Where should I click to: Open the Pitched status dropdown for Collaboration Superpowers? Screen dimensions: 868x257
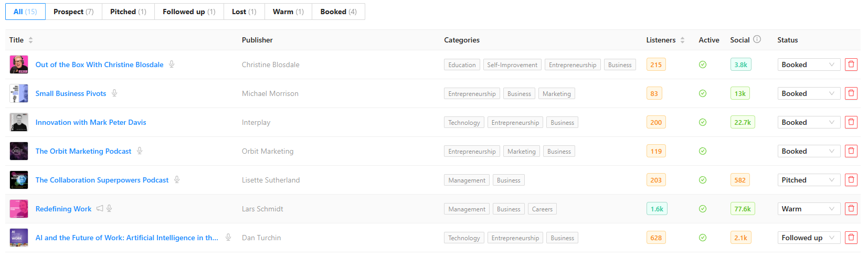point(809,180)
